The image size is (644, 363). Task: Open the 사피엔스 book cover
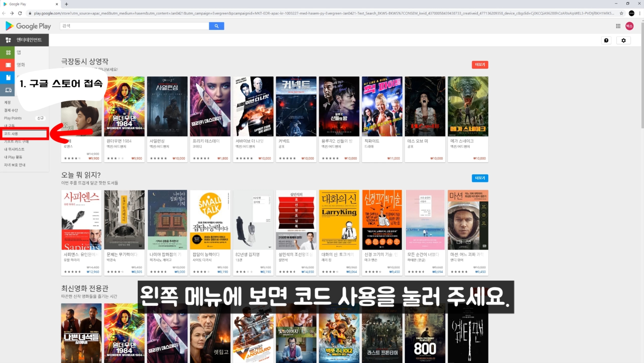pyautogui.click(x=81, y=220)
